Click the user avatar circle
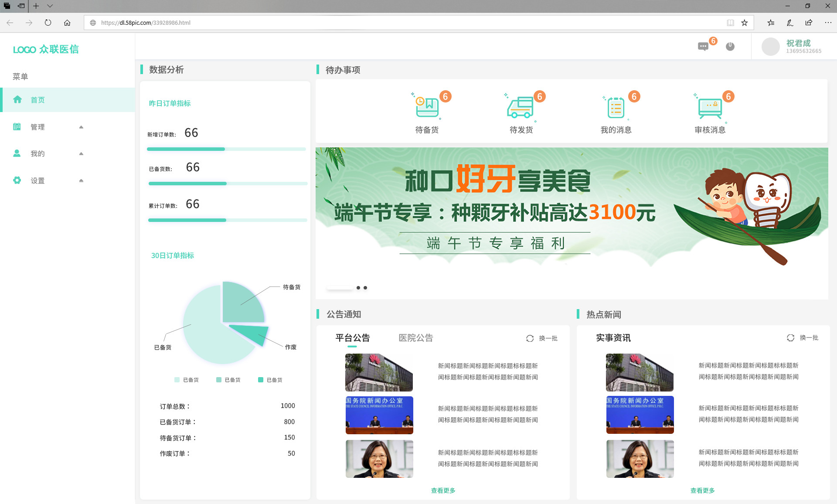 770,46
